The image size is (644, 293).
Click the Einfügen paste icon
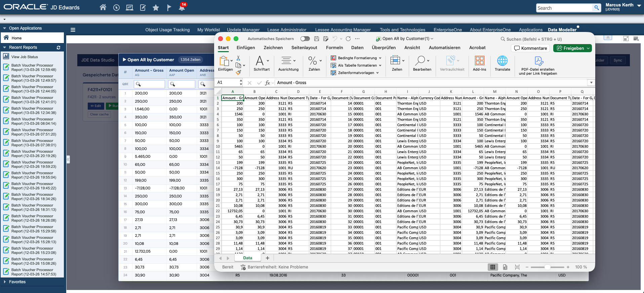(224, 61)
